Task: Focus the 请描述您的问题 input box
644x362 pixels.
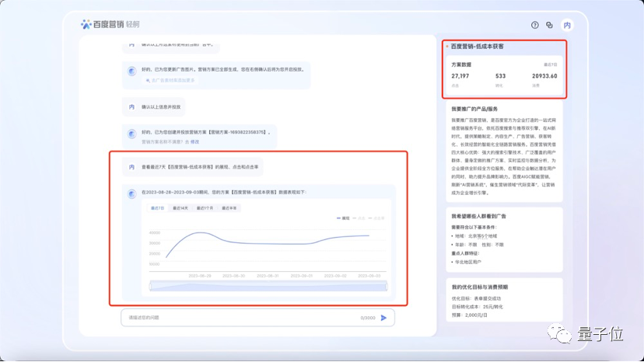Action: click(258, 318)
